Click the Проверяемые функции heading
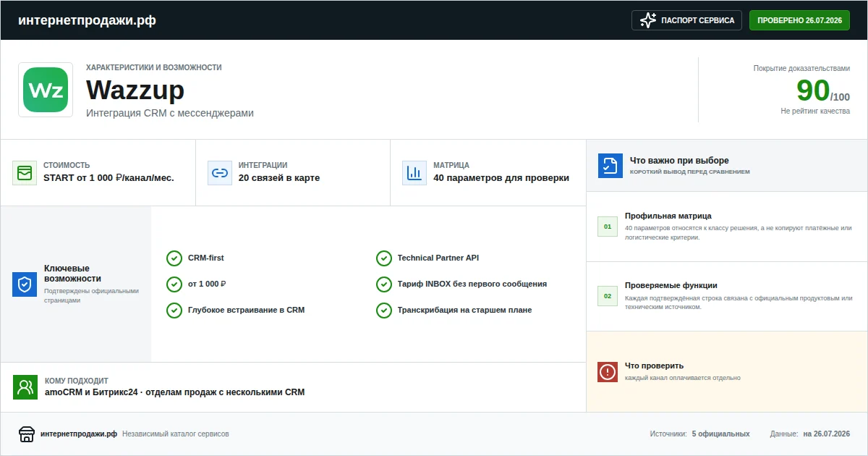868x456 pixels. 671,285
